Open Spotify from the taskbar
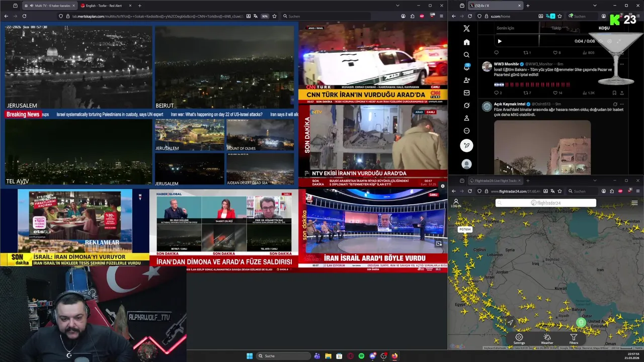The image size is (644, 362). [x=361, y=356]
